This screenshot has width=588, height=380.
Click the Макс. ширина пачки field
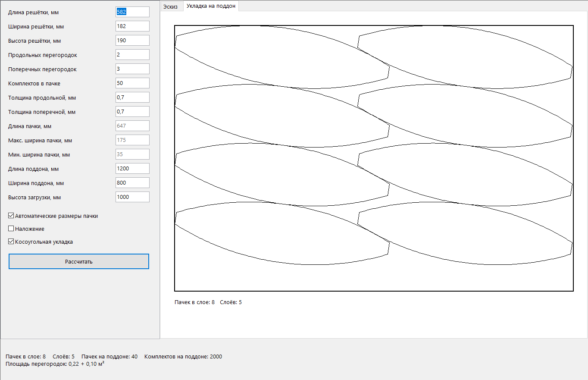[132, 140]
